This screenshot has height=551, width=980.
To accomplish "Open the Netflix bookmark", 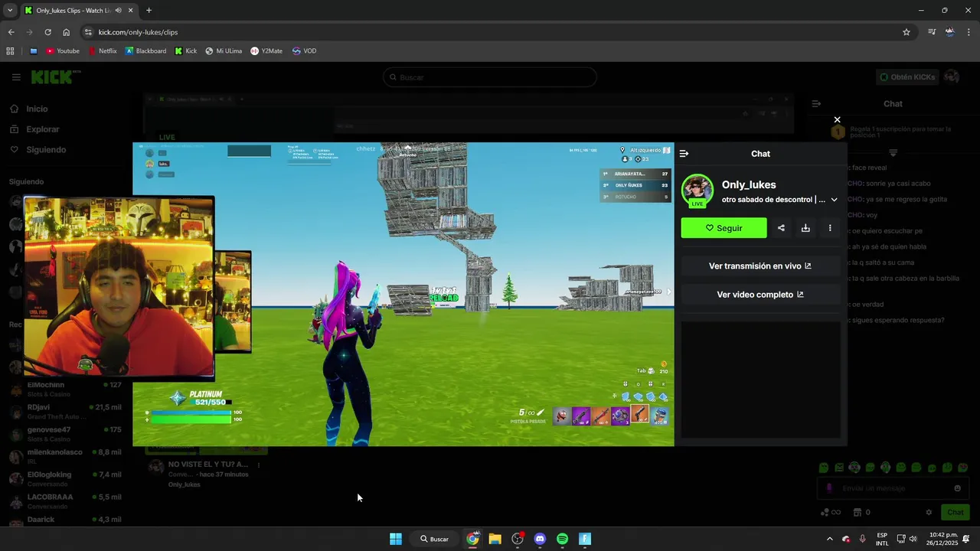I will click(x=102, y=51).
